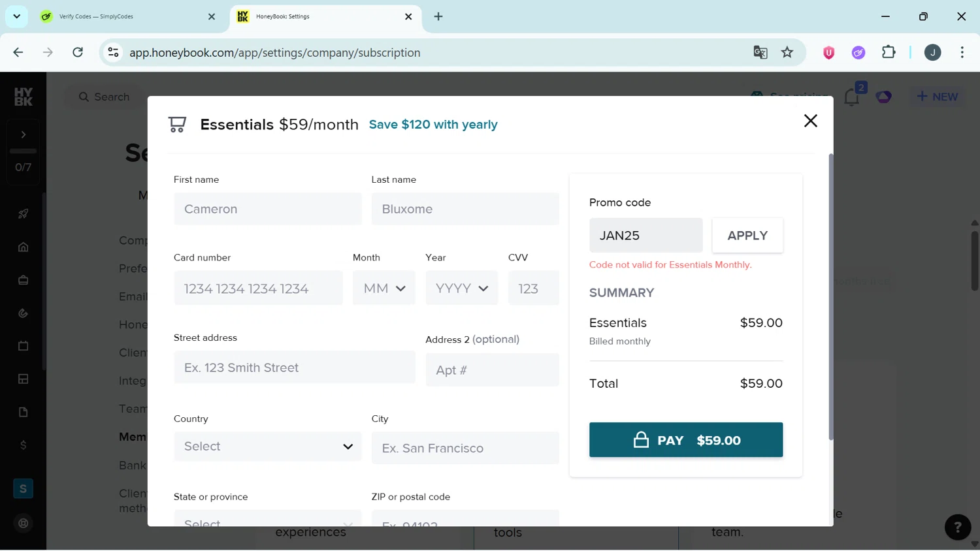Click the blue S icon in the sidebar
Image resolution: width=980 pixels, height=551 pixels.
24,488
